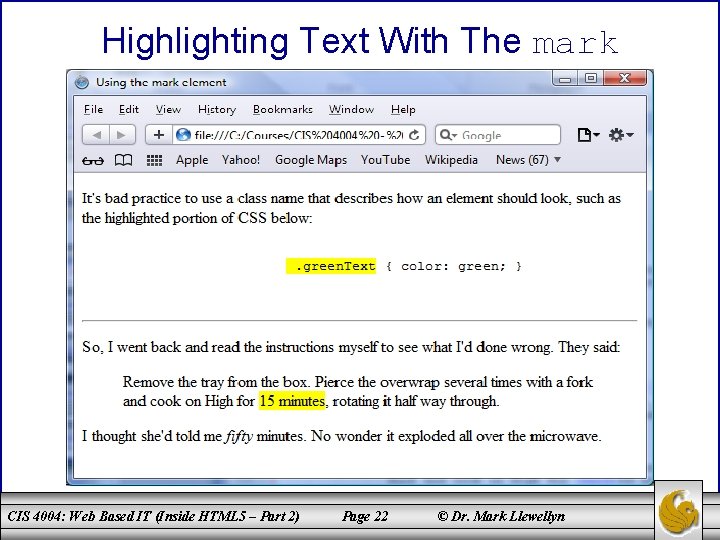Open the Window menu
This screenshot has height=540, width=720.
pyautogui.click(x=351, y=109)
